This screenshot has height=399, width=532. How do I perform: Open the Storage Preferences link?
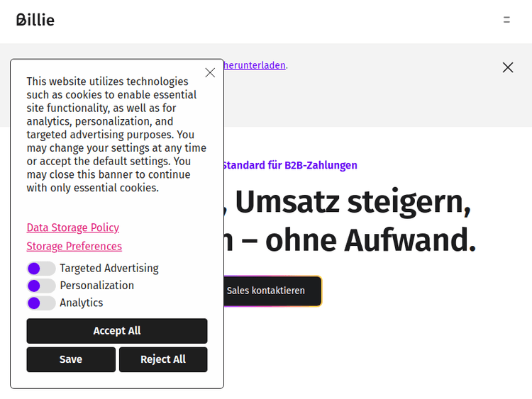point(74,246)
